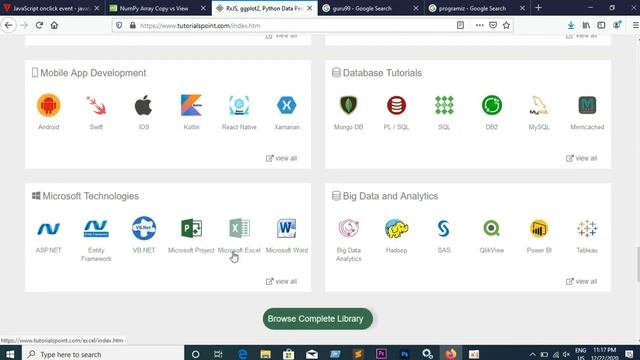Open the Power BI icon
Image resolution: width=640 pixels, height=360 pixels.
click(539, 229)
